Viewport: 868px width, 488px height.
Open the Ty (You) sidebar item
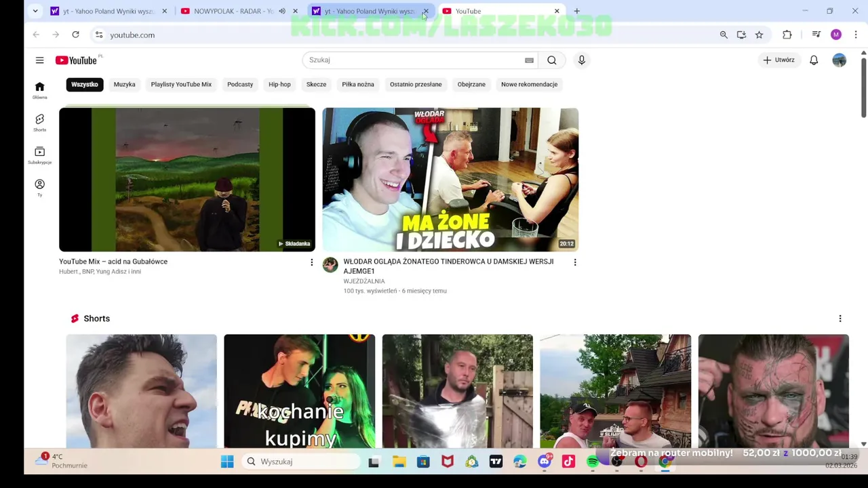pos(39,188)
